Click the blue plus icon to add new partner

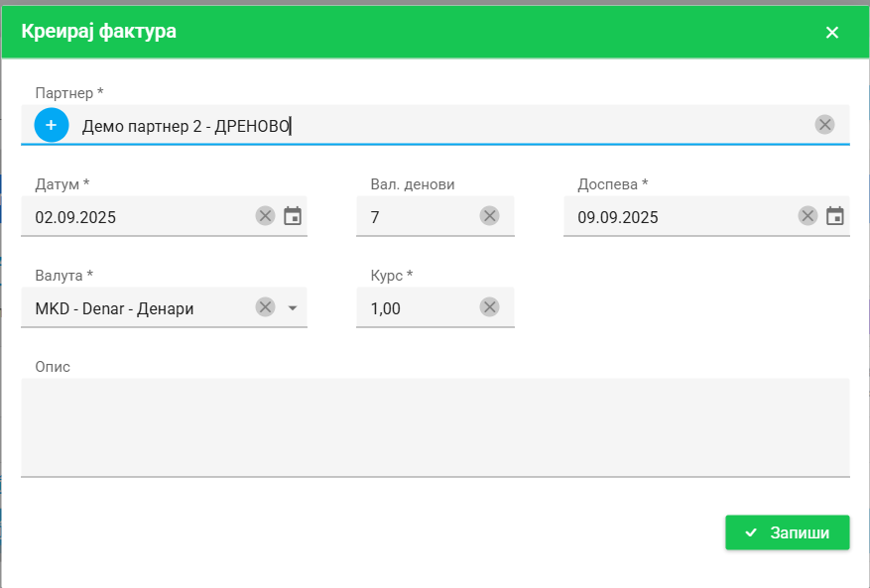(51, 125)
